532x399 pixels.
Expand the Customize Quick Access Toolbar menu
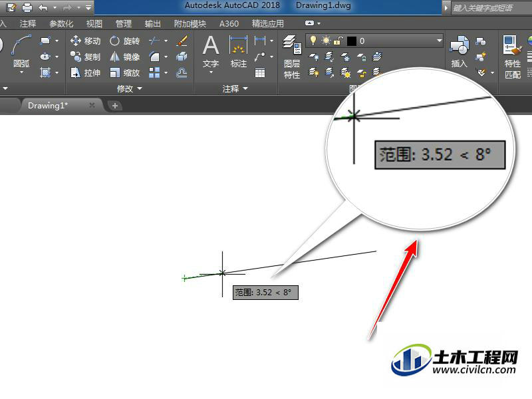88,7
